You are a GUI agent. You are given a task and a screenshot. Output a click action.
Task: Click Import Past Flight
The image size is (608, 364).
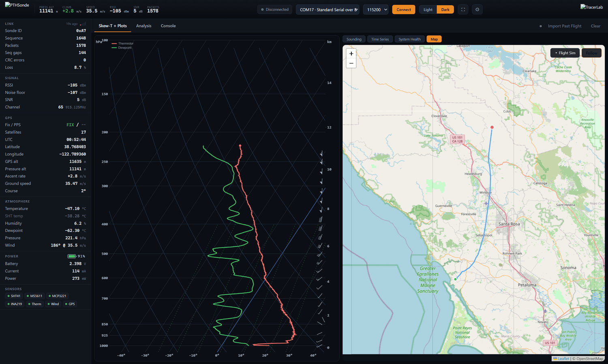564,26
